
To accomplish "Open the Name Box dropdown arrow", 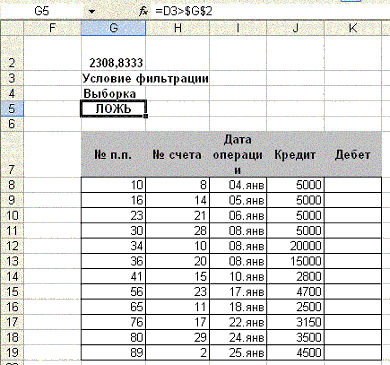I will point(92,12).
